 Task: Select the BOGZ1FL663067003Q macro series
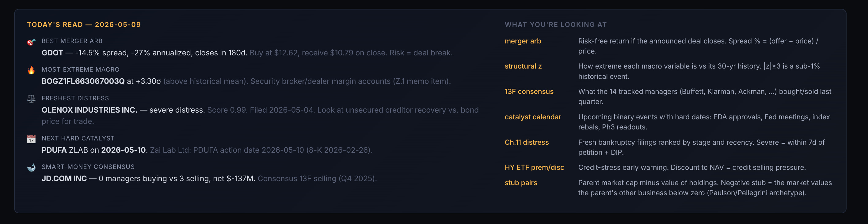83,81
